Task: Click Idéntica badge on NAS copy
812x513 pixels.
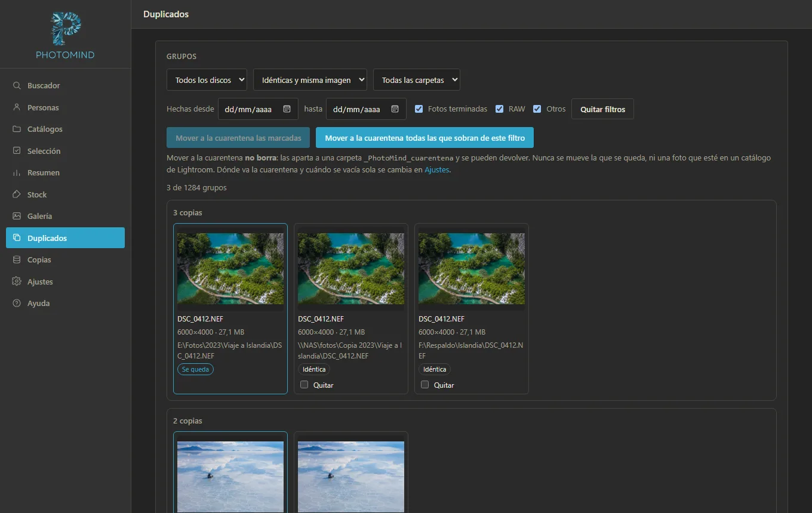Action: [x=314, y=369]
